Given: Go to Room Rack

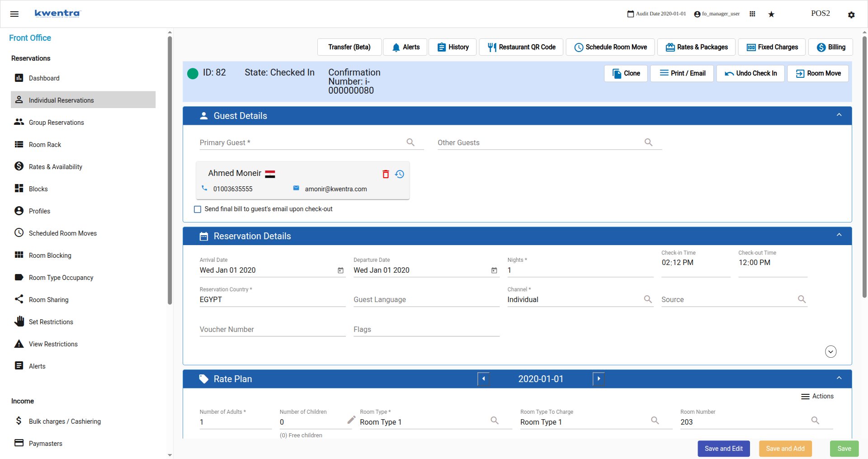Looking at the screenshot, I should point(83,144).
